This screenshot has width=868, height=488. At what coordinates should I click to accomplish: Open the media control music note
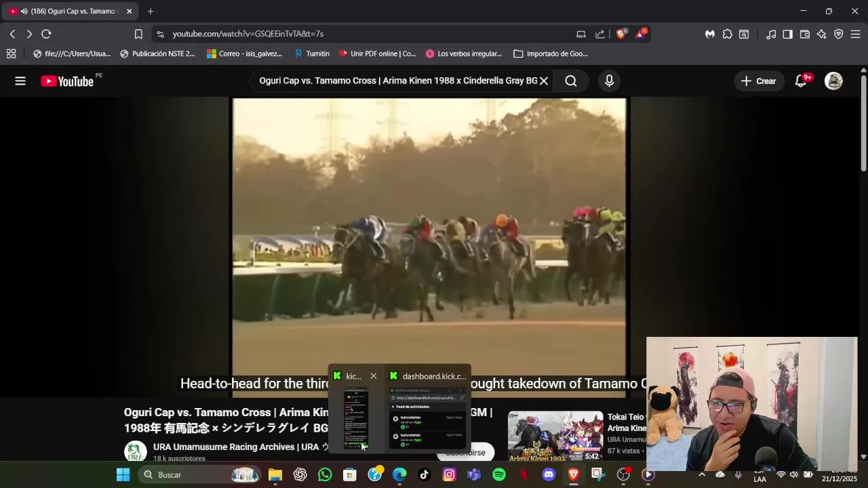point(771,34)
